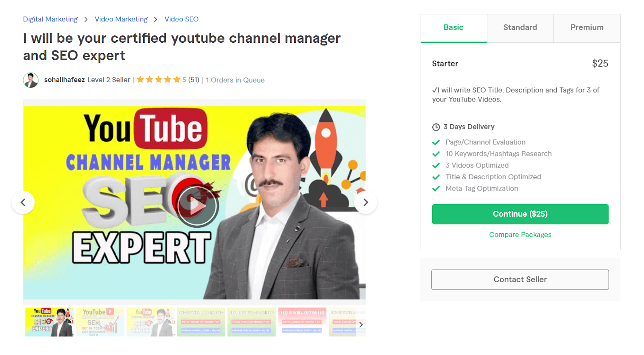Click checkmark beside Meta Tag Optimization
Image resolution: width=644 pixels, height=355 pixels.
[436, 189]
